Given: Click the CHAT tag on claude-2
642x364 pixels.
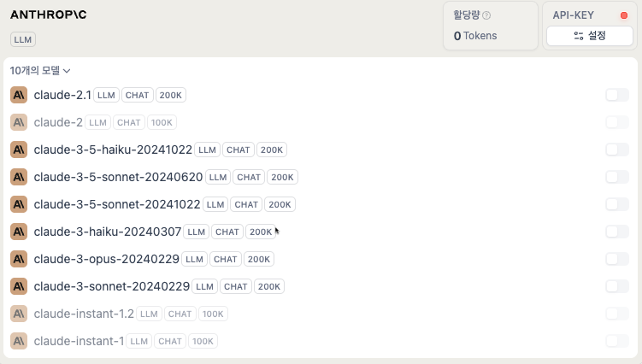Looking at the screenshot, I should (129, 122).
